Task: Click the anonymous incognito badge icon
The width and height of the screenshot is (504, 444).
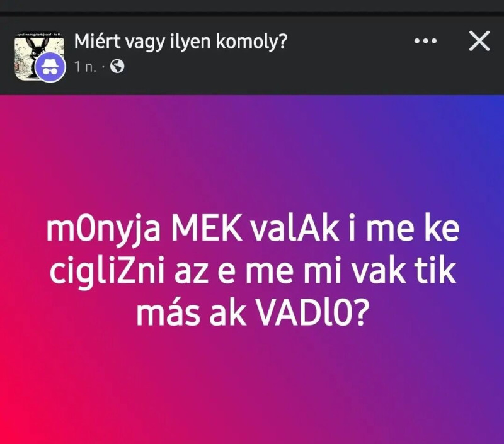Action: [50, 68]
